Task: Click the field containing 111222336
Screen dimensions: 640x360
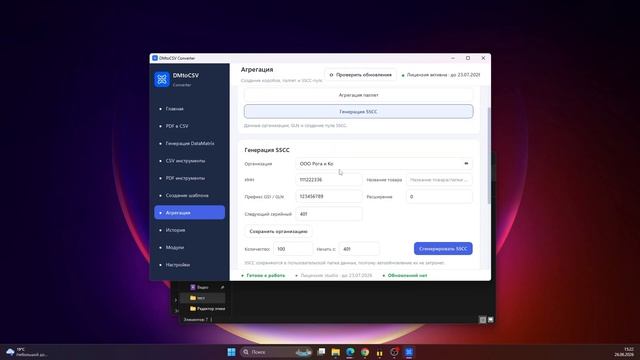Action: tap(329, 180)
